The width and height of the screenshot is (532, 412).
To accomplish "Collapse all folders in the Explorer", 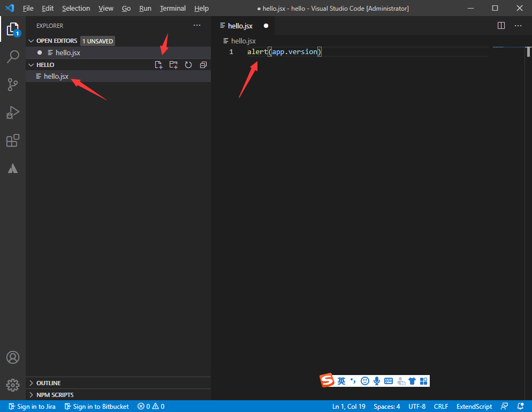I will point(203,64).
